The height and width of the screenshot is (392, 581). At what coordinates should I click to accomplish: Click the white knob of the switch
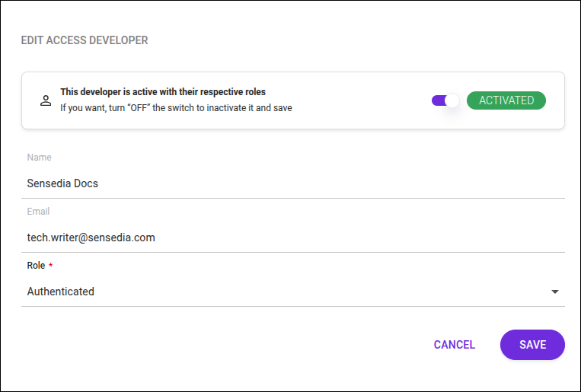(x=452, y=100)
